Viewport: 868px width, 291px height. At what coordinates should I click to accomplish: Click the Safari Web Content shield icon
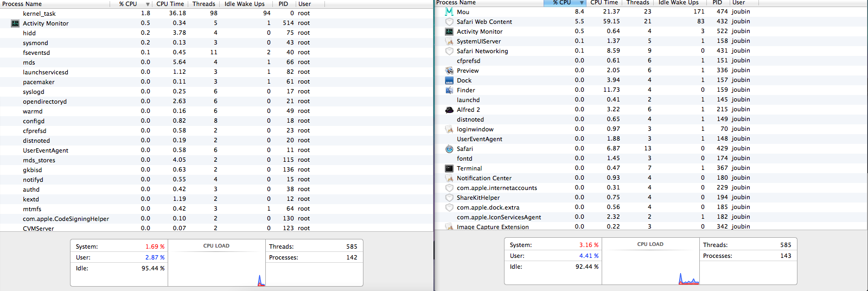(449, 22)
